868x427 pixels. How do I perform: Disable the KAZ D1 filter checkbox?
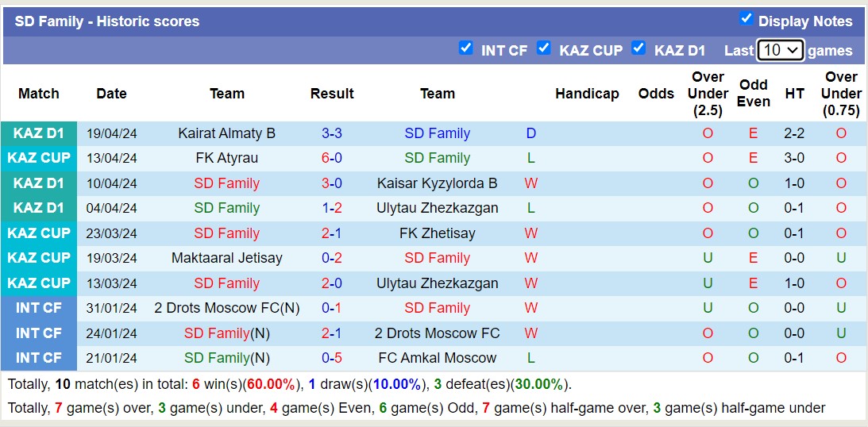pos(638,48)
